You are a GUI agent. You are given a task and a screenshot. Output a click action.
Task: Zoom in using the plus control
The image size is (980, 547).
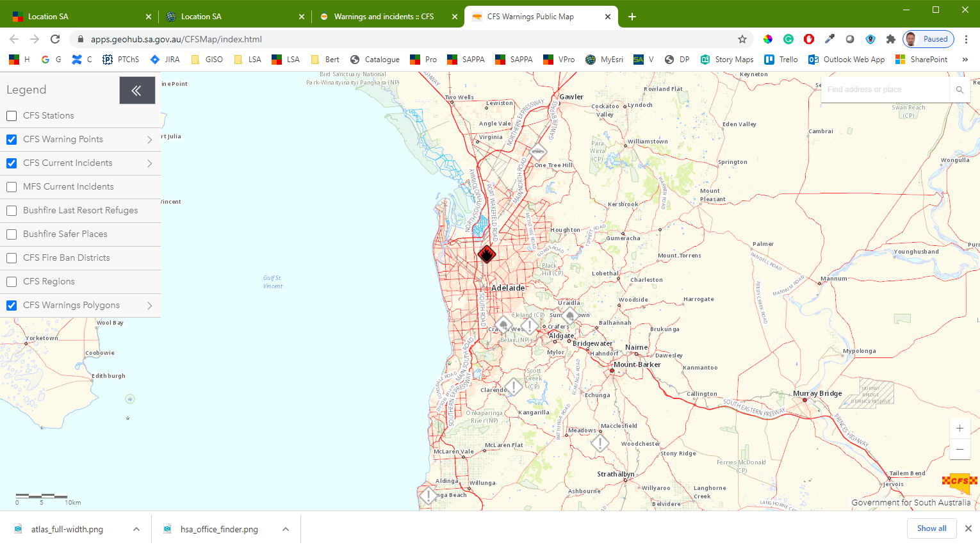[960, 428]
